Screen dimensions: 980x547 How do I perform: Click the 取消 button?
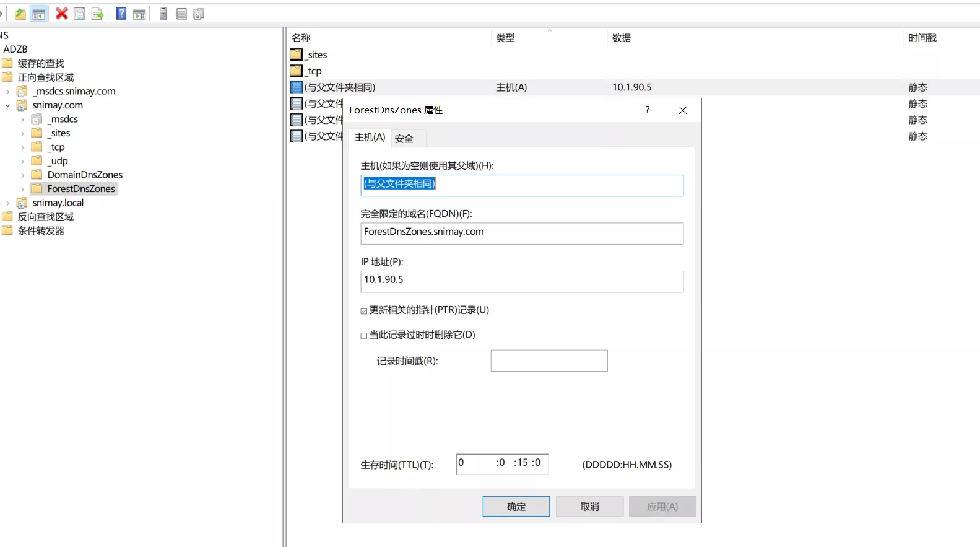(x=589, y=507)
